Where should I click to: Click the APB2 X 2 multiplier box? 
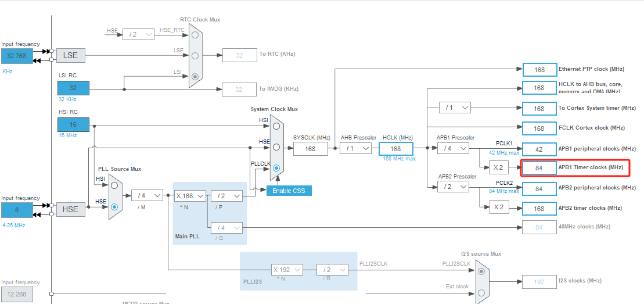[x=499, y=207]
